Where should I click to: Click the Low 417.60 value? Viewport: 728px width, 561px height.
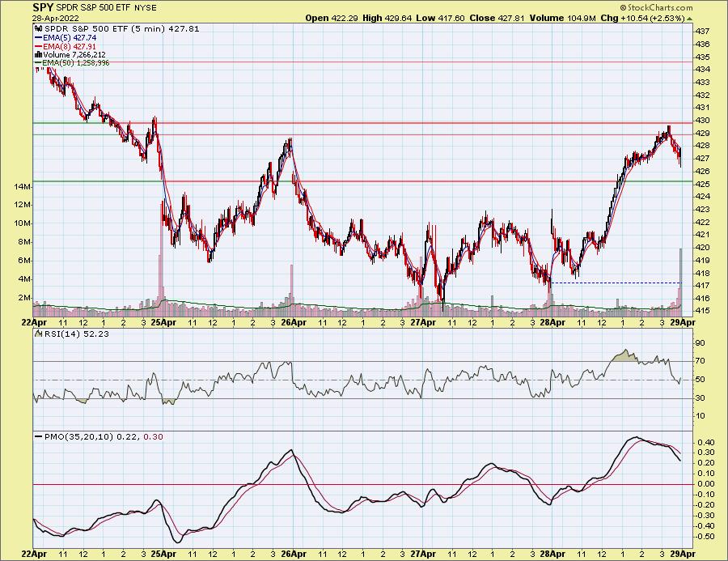441,18
